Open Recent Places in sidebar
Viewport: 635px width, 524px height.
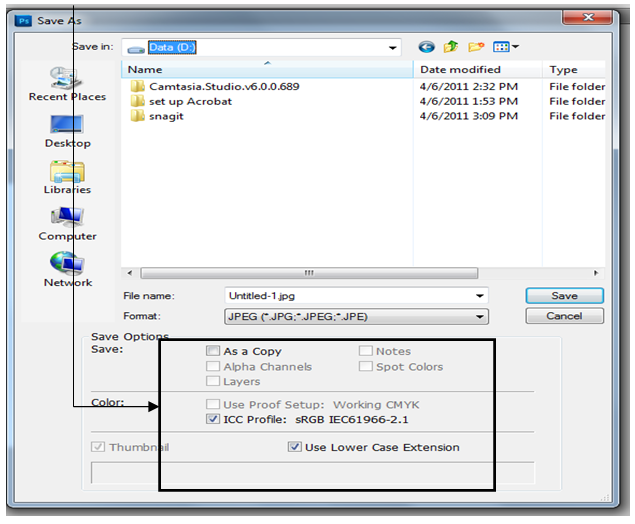tap(67, 84)
